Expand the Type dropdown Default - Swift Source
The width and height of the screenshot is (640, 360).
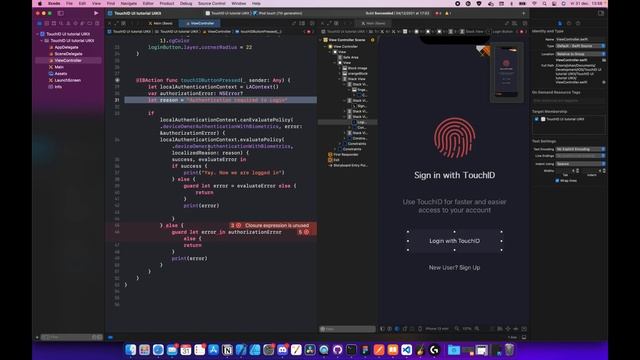tap(580, 46)
